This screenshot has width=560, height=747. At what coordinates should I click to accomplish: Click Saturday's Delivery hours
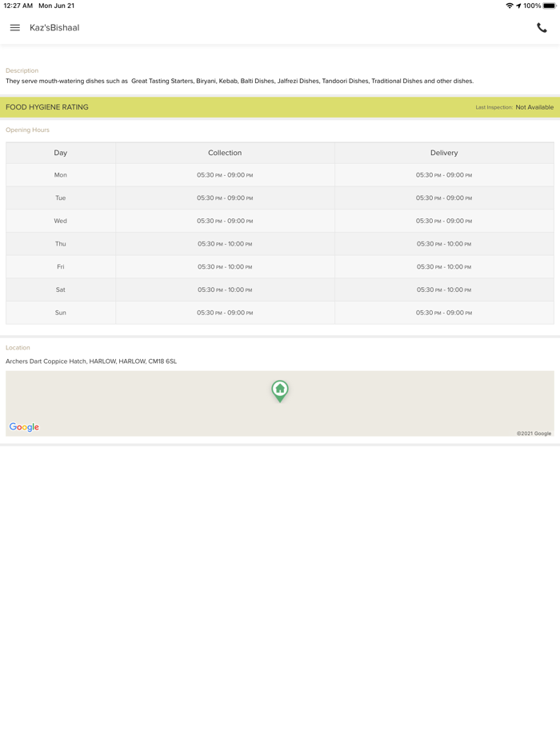point(444,290)
